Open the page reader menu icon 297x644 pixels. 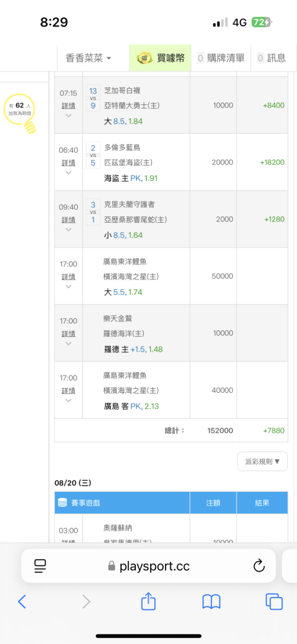tap(40, 566)
